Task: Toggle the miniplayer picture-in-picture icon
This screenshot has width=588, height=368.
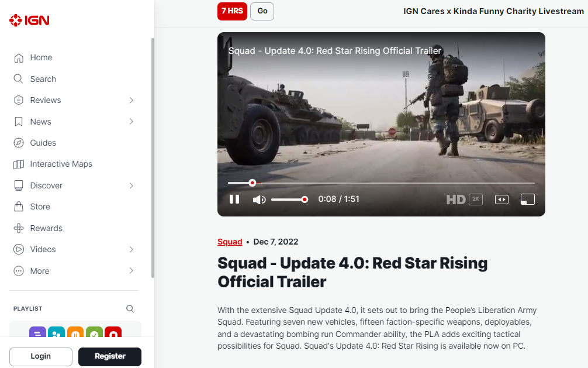Action: point(527,200)
